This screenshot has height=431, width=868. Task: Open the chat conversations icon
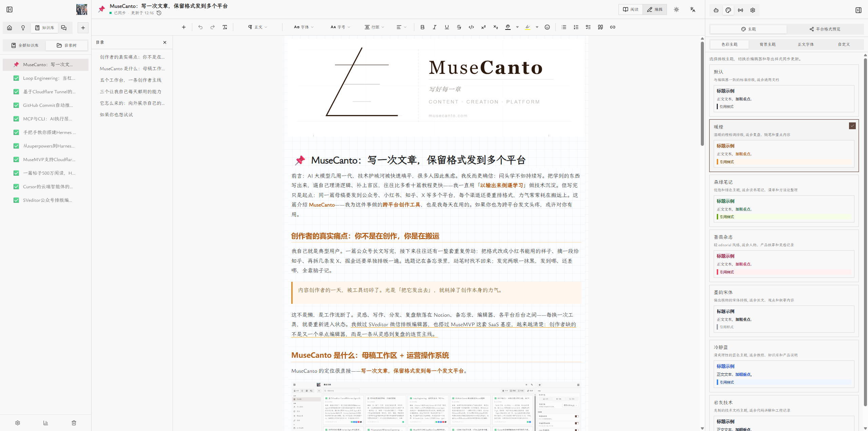click(64, 28)
